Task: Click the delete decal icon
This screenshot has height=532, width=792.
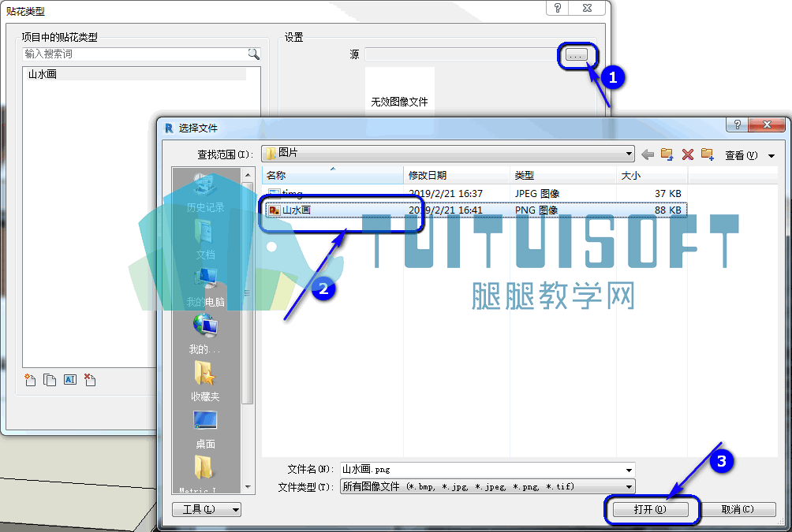Action: click(x=90, y=380)
